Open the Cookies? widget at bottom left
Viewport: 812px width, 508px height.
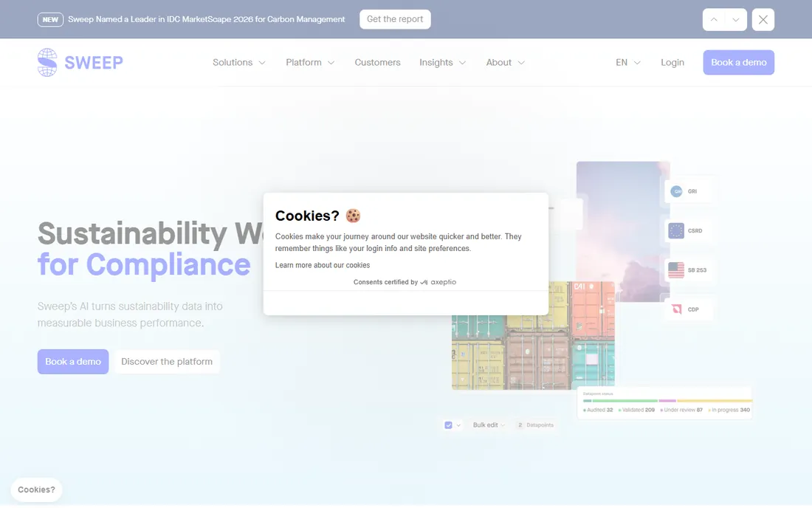coord(36,490)
